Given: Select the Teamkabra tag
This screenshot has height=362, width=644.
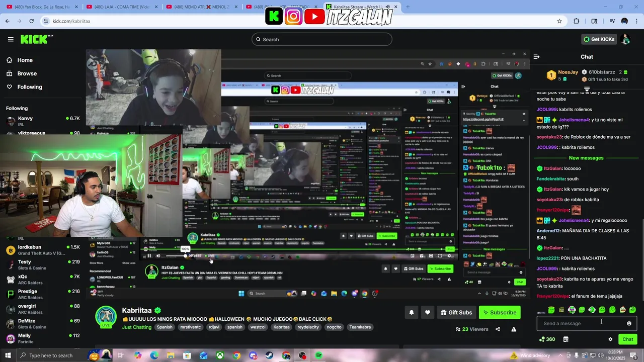Looking at the screenshot, I should pyautogui.click(x=360, y=327).
